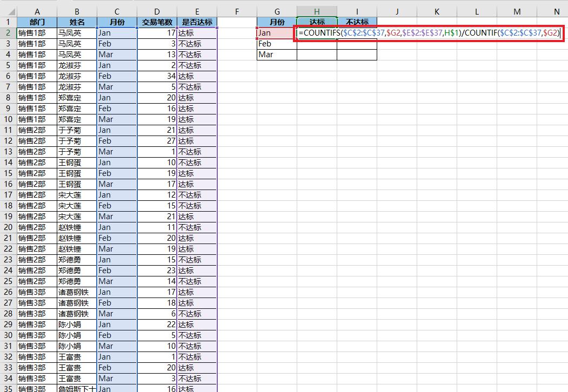Click the 部门 header cell in A1
This screenshot has width=568, height=392.
(37, 22)
